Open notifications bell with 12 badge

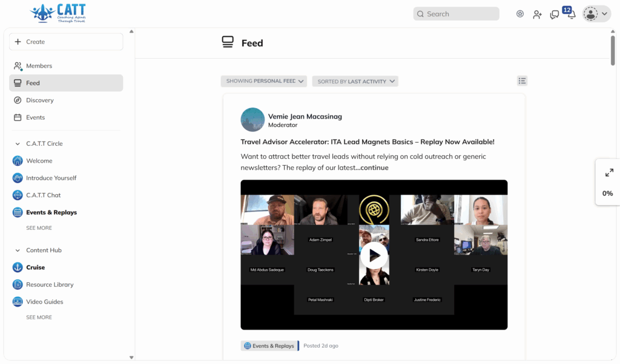(x=570, y=13)
